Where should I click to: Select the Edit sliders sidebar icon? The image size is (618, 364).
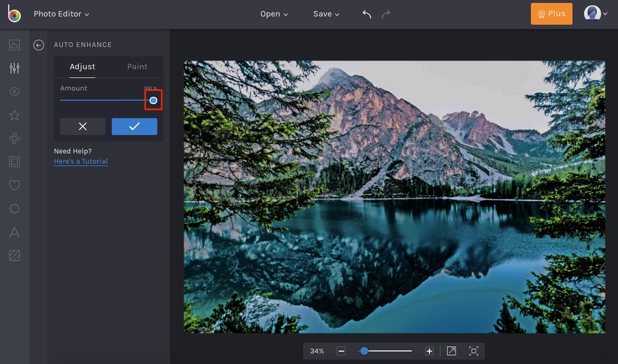(14, 68)
